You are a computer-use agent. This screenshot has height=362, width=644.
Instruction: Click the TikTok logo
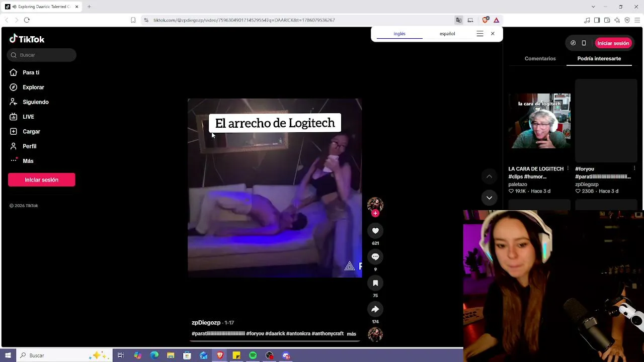[x=27, y=39]
